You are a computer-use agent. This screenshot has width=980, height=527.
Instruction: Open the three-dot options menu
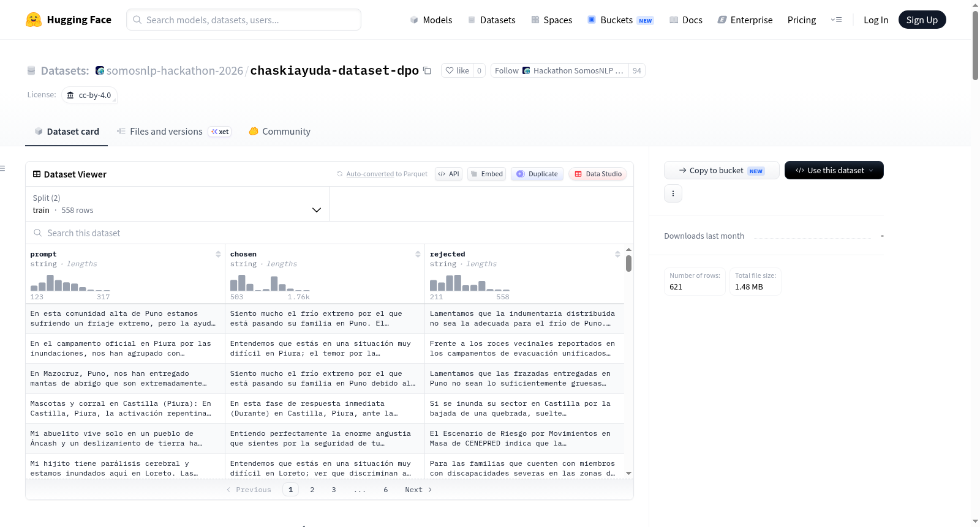[x=673, y=193]
